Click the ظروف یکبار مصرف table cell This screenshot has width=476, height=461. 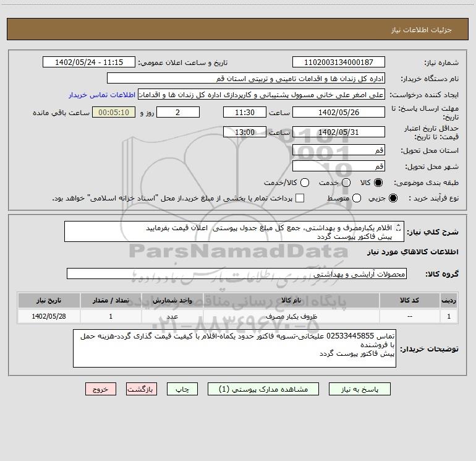coord(291,316)
